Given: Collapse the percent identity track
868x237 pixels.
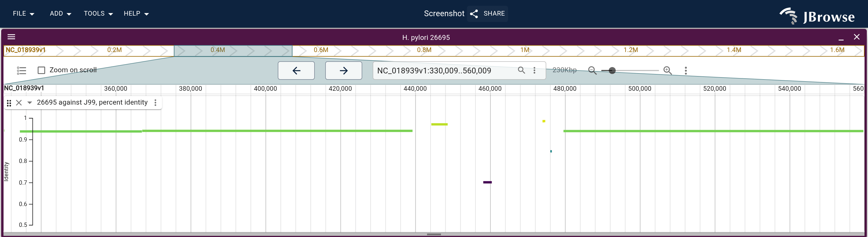Looking at the screenshot, I should [x=30, y=103].
